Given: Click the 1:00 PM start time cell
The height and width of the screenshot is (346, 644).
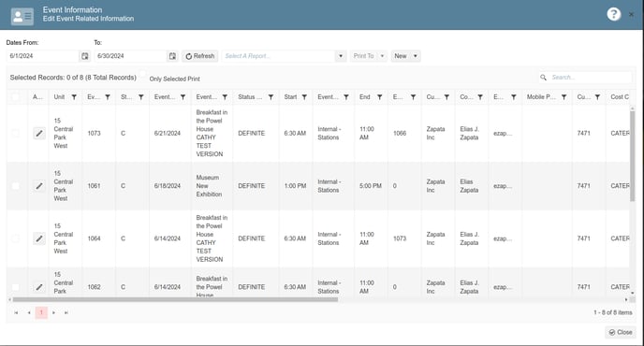Looking at the screenshot, I should tap(295, 186).
